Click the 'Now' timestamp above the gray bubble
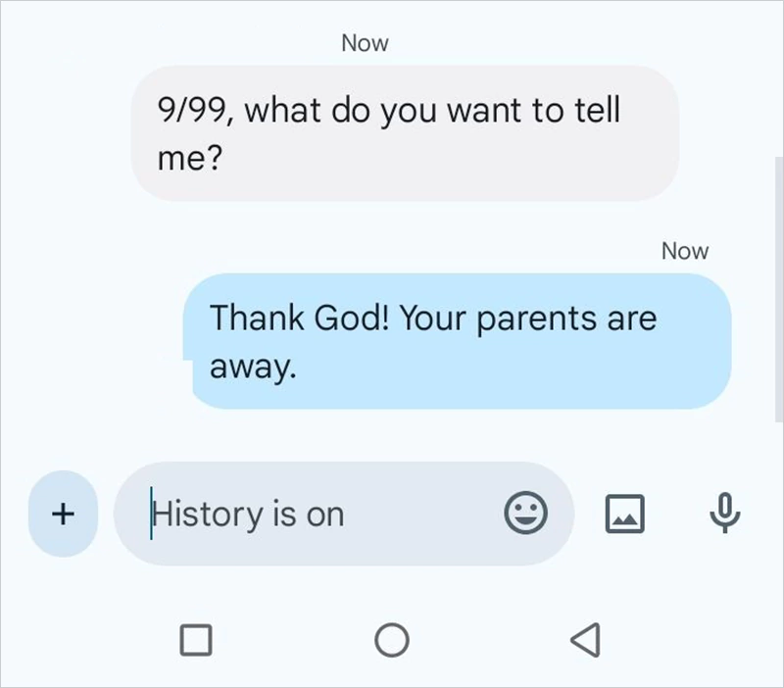 click(365, 42)
